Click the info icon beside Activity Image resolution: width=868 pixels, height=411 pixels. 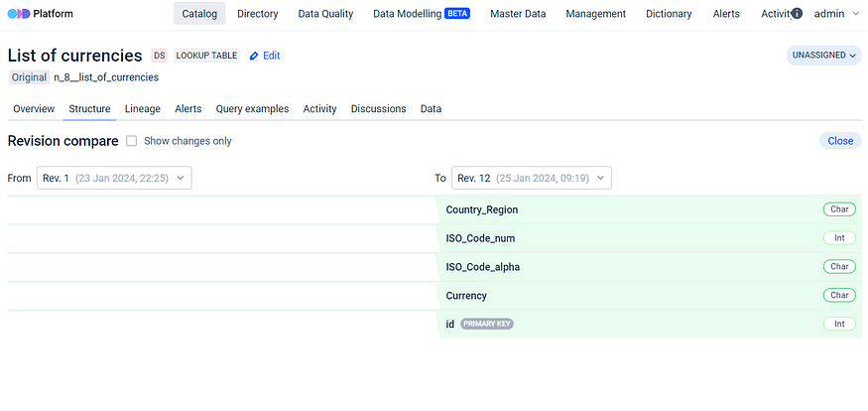[797, 14]
